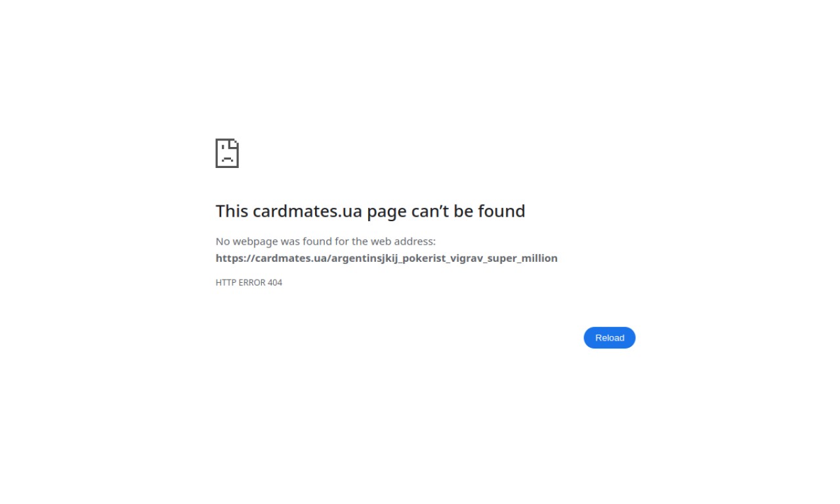Click the HTTP ERROR 404 label
Viewport: 840px width, 504px height.
click(x=249, y=282)
